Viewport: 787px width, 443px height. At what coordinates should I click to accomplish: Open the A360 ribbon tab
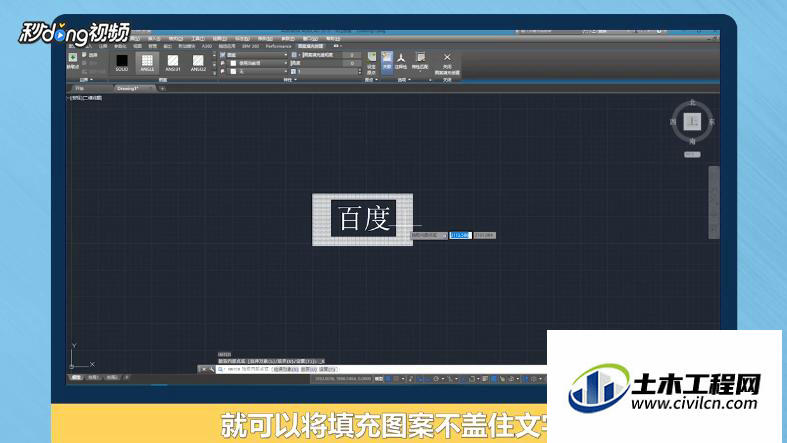tap(207, 46)
